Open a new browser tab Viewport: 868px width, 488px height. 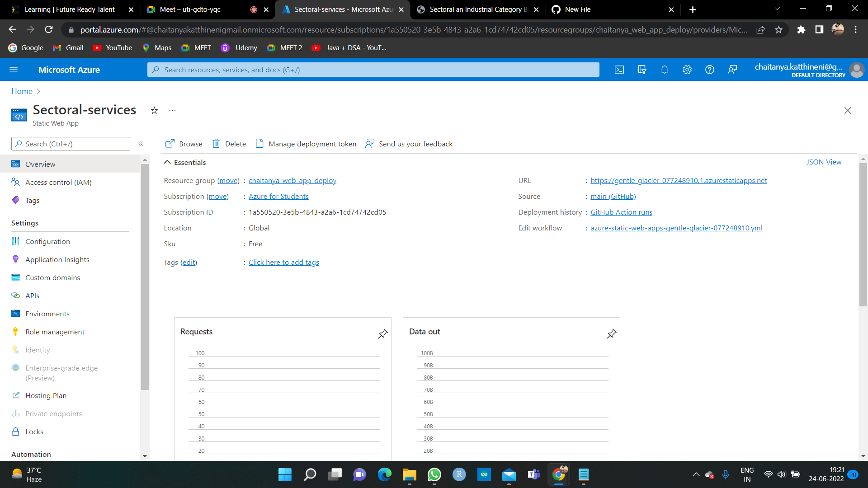click(x=693, y=9)
